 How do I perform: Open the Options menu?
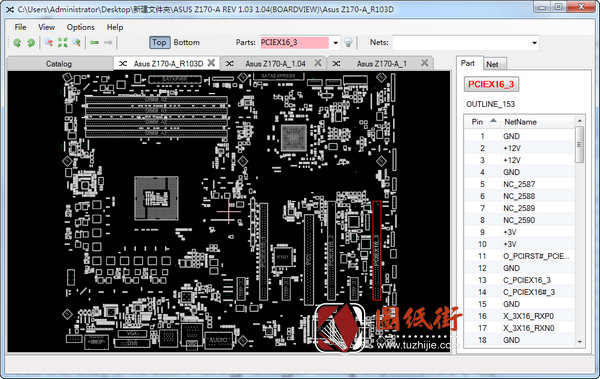coord(80,27)
